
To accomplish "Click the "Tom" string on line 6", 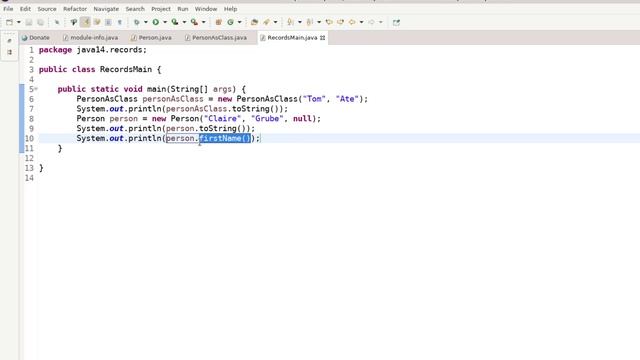I will 314,99.
